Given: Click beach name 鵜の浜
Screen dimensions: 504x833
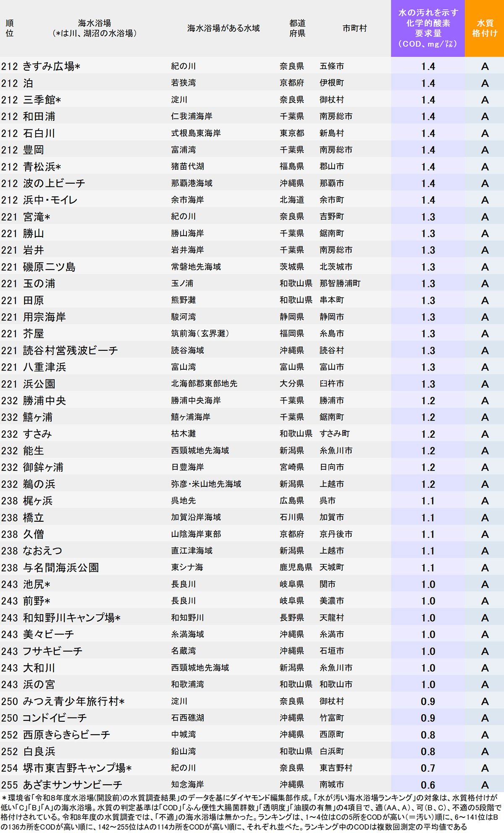Looking at the screenshot, I should tap(39, 484).
